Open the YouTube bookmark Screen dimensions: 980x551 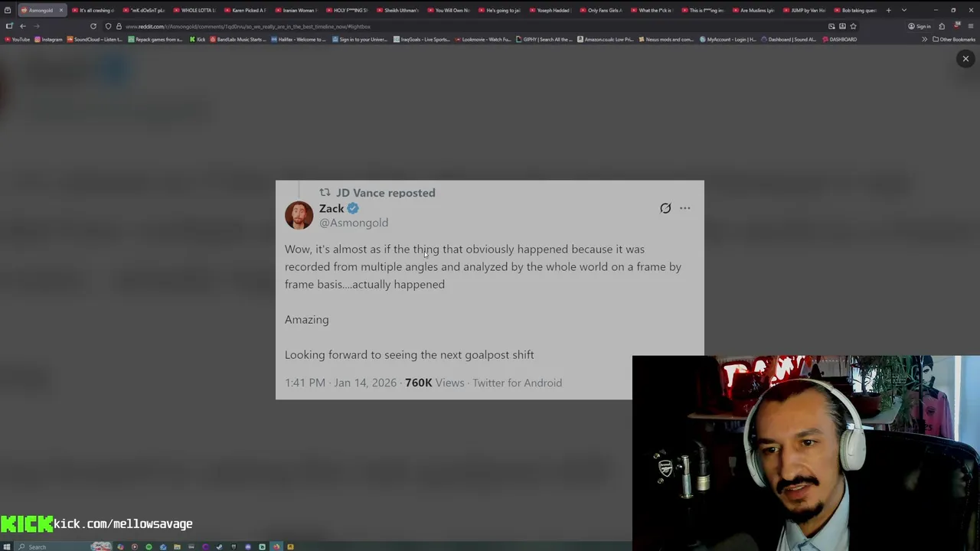pos(17,39)
